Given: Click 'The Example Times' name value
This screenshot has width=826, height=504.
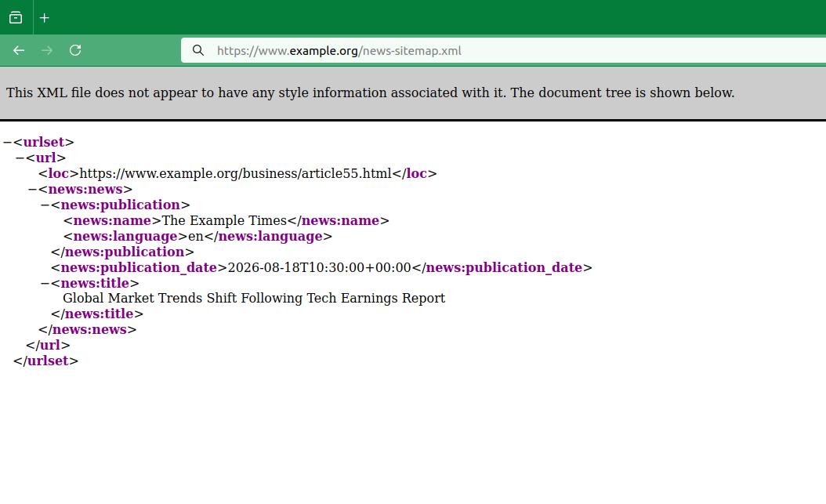Looking at the screenshot, I should tap(224, 221).
